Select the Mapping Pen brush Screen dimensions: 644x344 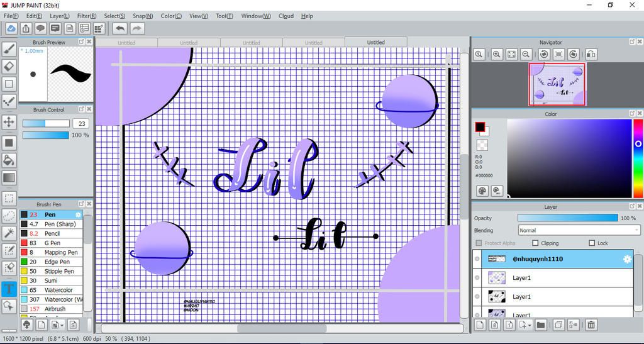coord(52,252)
